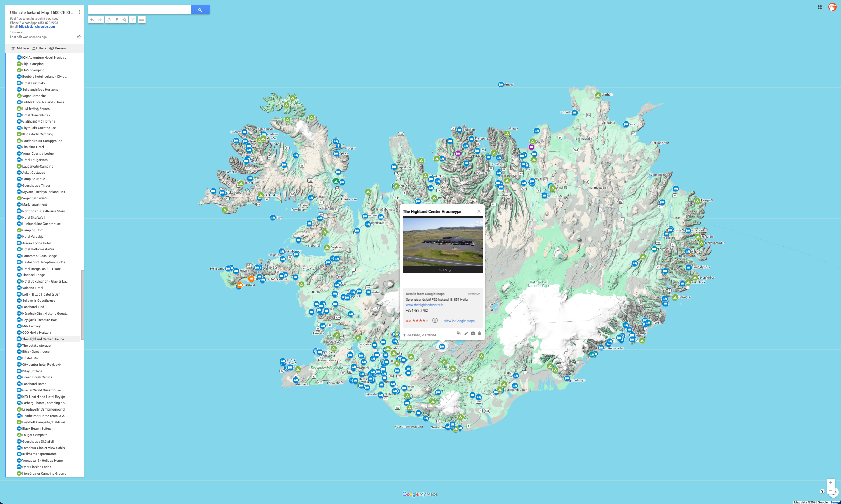Click the Ultimate Iceland Map title
The width and height of the screenshot is (841, 504).
[42, 13]
